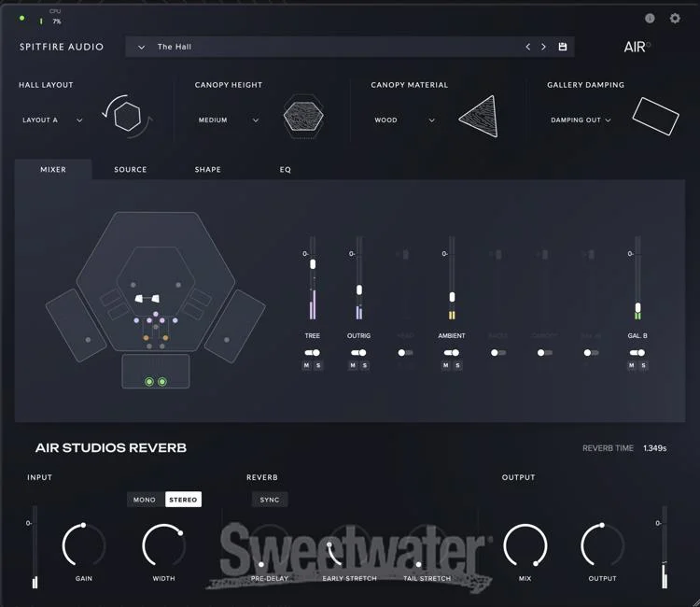Go to the next preset
Viewport: 700px width, 607px height.
pos(544,47)
